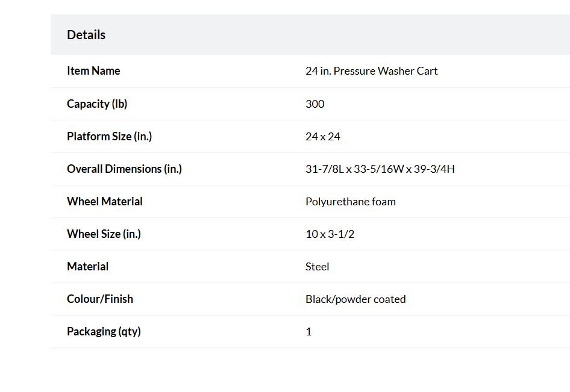Select the Platform Size (in.) label
570x392 pixels.
(110, 137)
